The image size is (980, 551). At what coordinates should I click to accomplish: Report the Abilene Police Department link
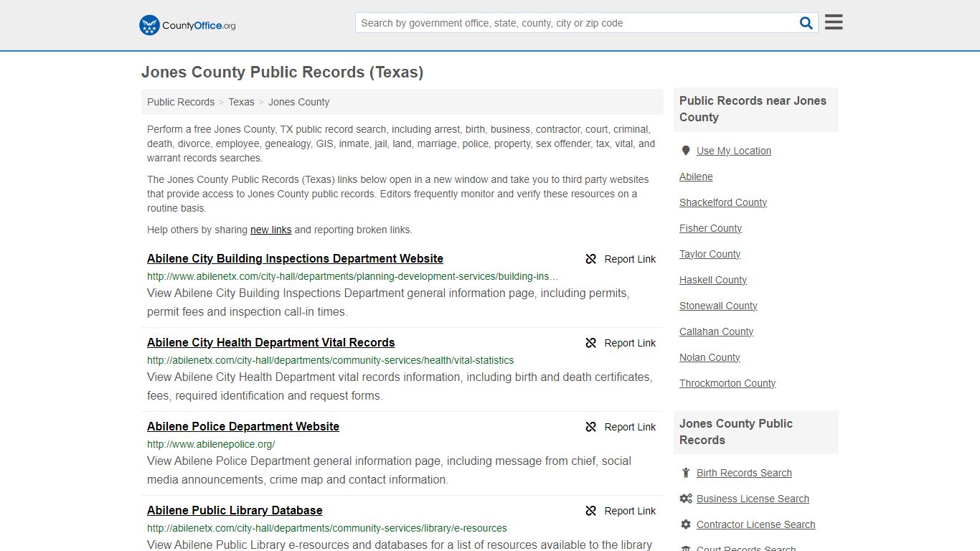(630, 427)
